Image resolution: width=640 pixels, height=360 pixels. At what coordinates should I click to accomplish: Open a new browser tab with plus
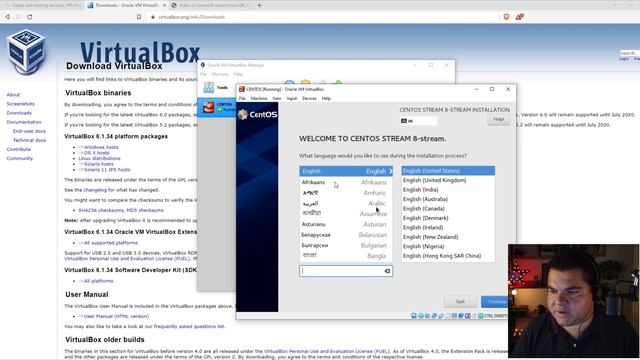tap(259, 5)
